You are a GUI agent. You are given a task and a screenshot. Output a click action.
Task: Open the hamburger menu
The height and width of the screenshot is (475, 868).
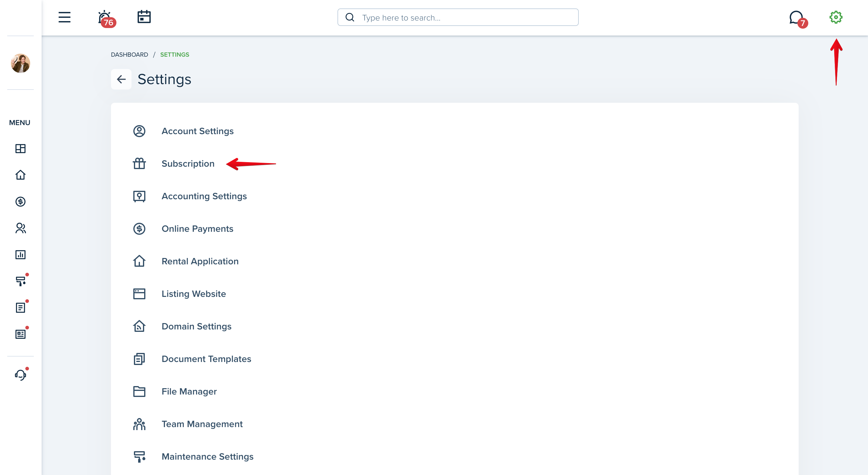point(64,17)
